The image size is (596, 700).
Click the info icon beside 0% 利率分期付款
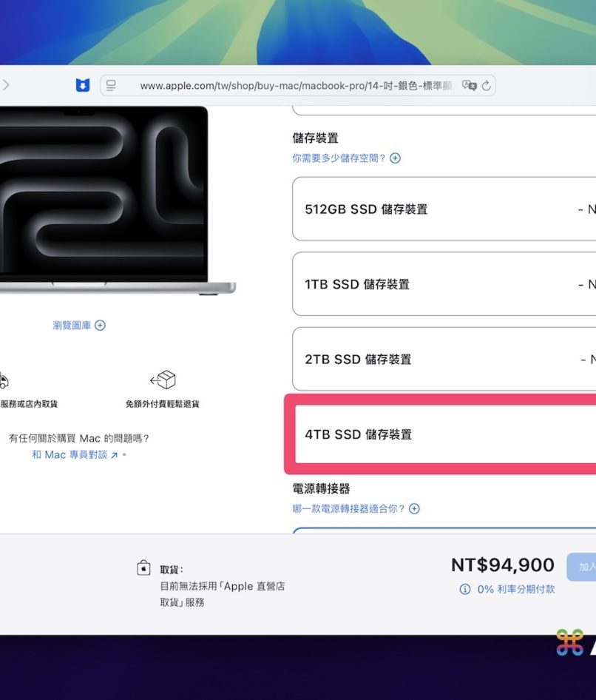[465, 589]
